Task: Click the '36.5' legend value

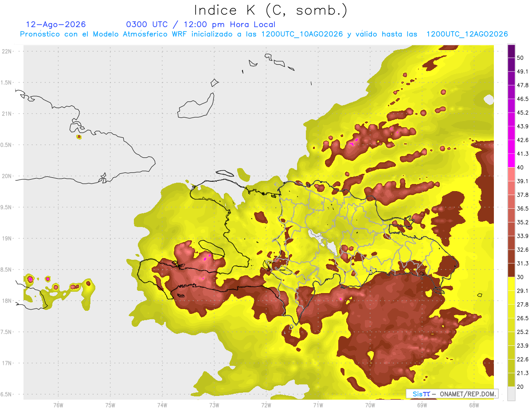Action: (523, 209)
